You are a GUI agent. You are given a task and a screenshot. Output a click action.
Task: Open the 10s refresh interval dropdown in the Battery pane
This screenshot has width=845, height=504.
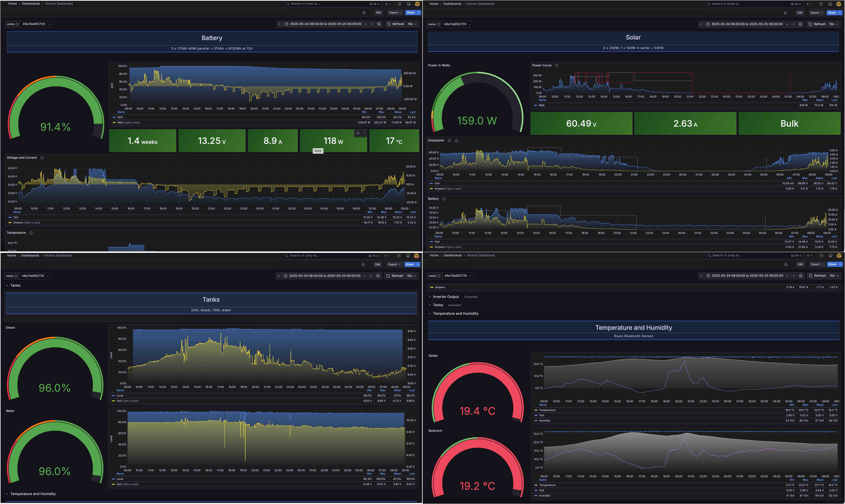pyautogui.click(x=412, y=24)
